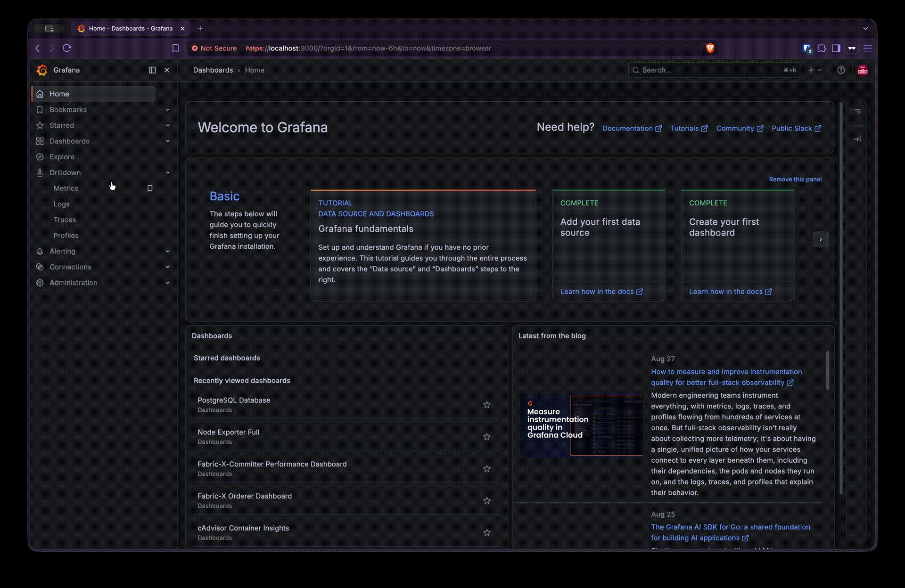Open Administration in the sidebar
Image resolution: width=905 pixels, height=588 pixels.
pyautogui.click(x=74, y=283)
